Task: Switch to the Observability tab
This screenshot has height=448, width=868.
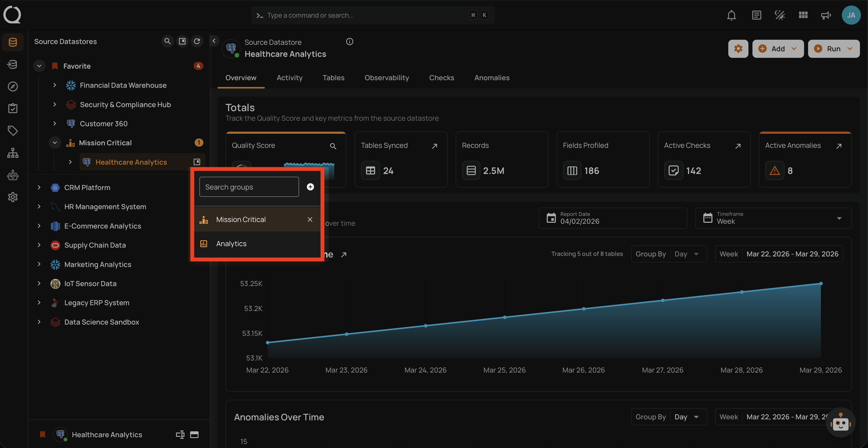Action: click(386, 78)
